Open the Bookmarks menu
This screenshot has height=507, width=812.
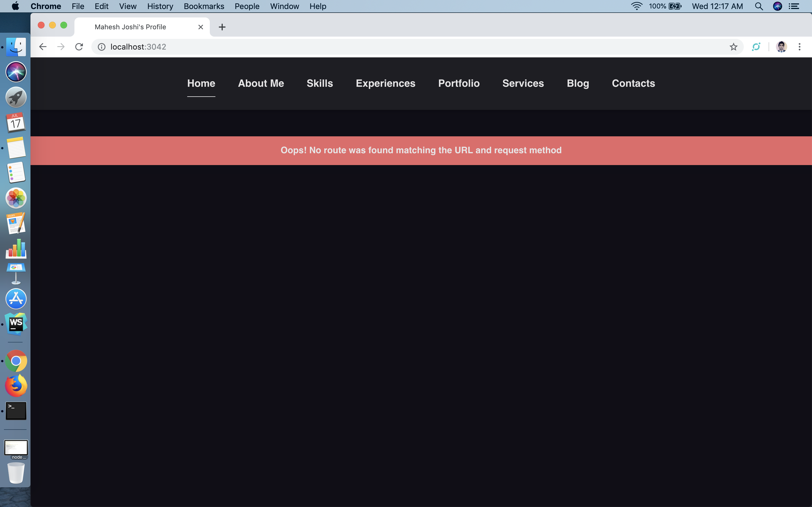tap(204, 6)
